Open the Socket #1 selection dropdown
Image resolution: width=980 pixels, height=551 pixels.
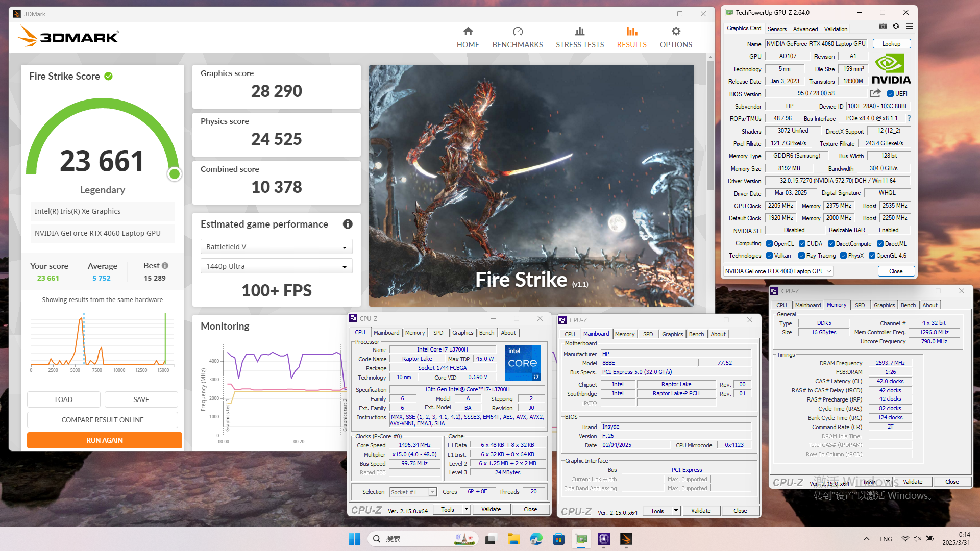(413, 492)
